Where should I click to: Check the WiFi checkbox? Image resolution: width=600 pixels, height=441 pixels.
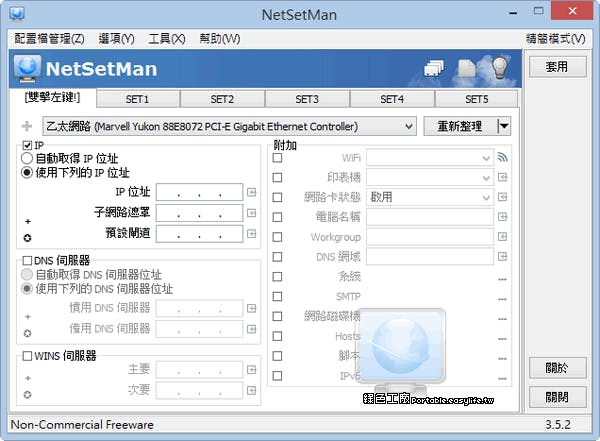pos(277,158)
